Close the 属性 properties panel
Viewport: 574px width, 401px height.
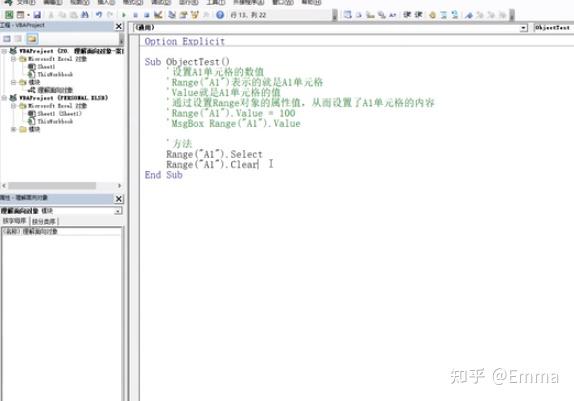pyautogui.click(x=119, y=198)
